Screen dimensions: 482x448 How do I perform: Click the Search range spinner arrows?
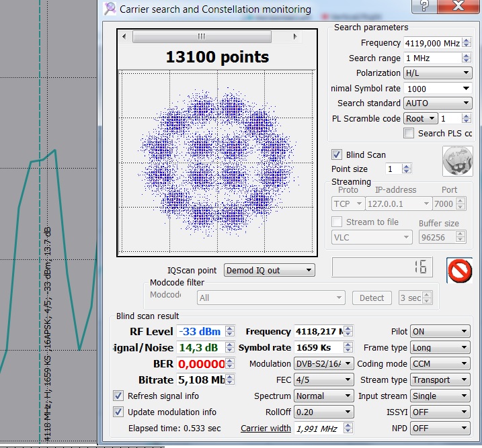467,58
